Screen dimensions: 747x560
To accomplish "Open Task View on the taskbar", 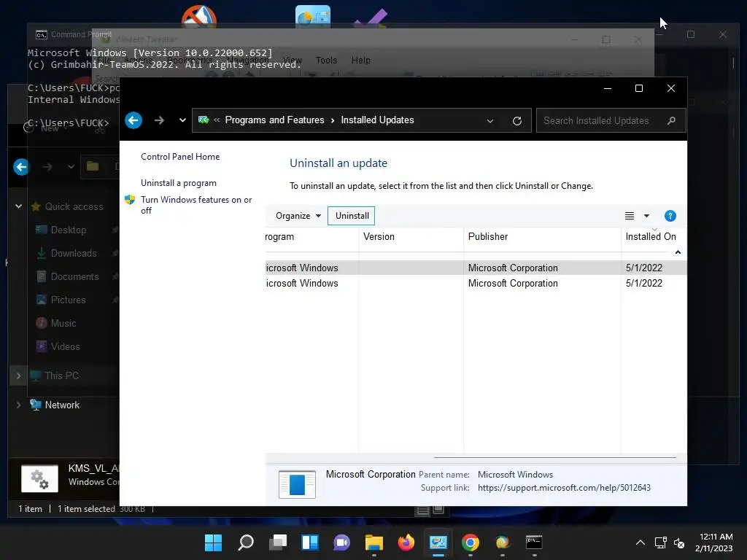I will pyautogui.click(x=278, y=542).
